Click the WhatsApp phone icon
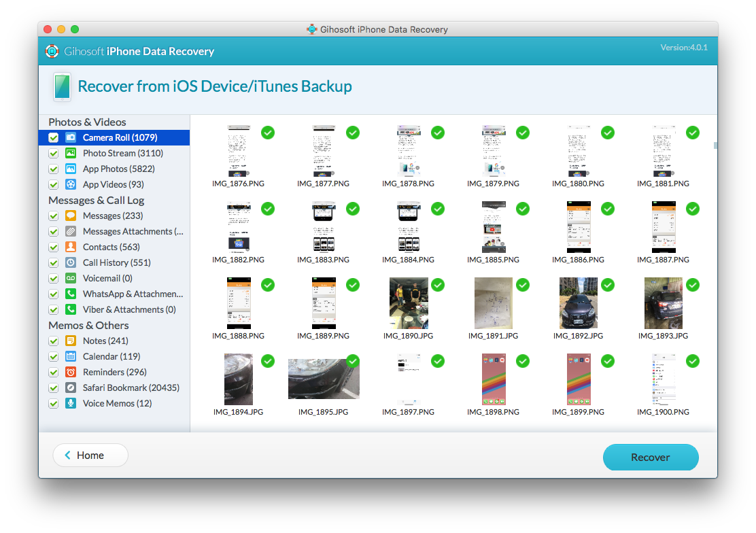This screenshot has width=756, height=533. [71, 294]
